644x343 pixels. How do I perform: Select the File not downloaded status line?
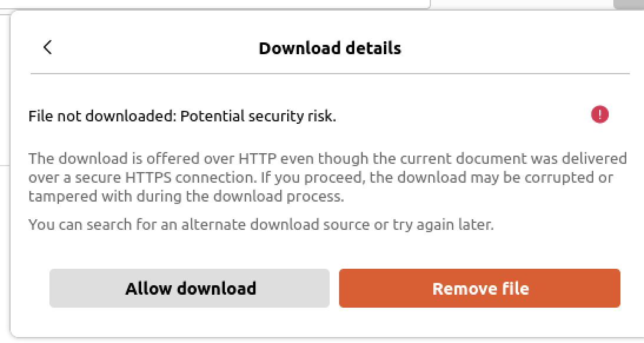point(182,116)
